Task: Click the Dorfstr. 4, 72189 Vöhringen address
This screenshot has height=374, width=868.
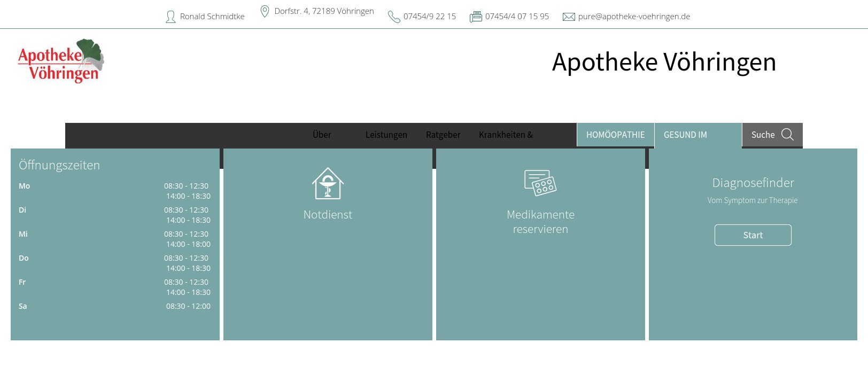Action: tap(324, 11)
